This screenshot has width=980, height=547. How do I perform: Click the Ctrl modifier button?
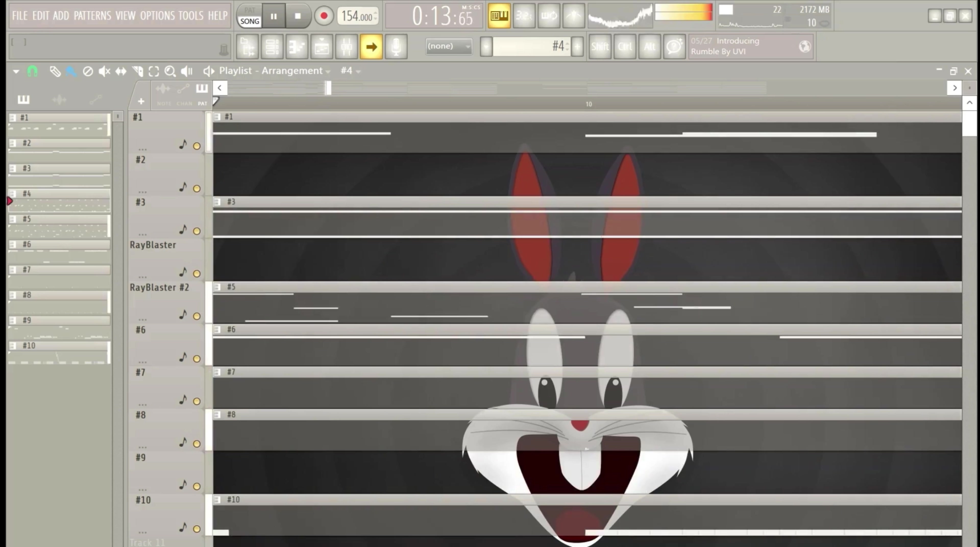click(x=625, y=46)
